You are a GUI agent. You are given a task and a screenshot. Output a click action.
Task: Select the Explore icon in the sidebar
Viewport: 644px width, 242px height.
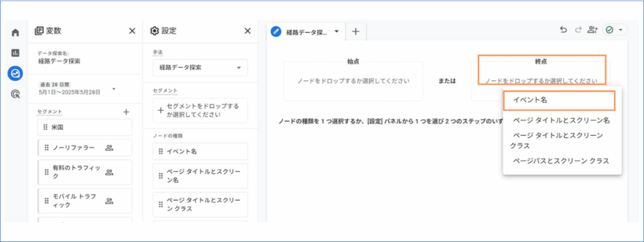pos(15,73)
